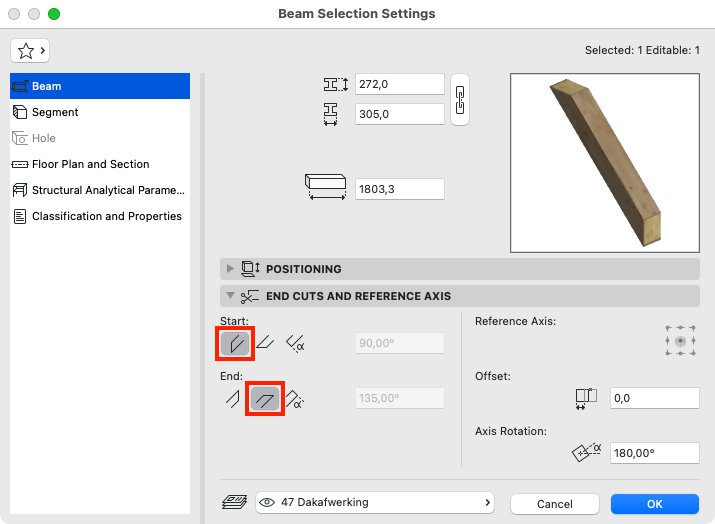The height and width of the screenshot is (524, 715).
Task: Click the beam width field 305,0
Action: pos(399,114)
